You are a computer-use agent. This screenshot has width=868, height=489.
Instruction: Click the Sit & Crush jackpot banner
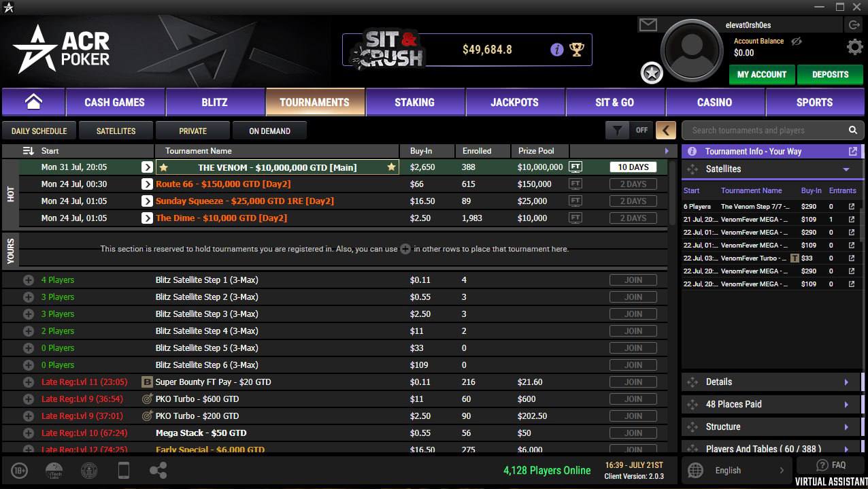coord(467,50)
